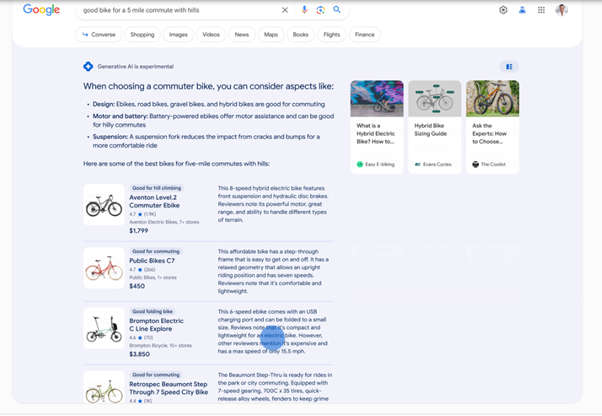This screenshot has height=416, width=602.
Task: Switch to the Videos tab
Action: [x=211, y=34]
